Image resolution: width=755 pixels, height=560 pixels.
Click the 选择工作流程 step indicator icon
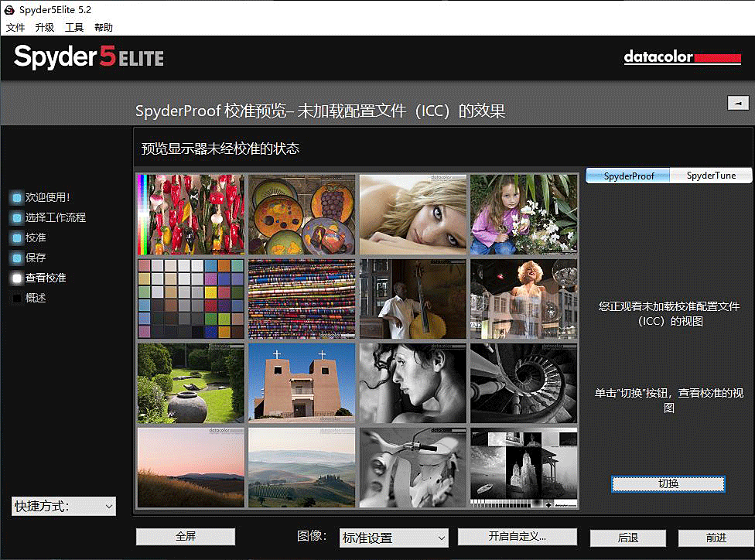pyautogui.click(x=17, y=217)
